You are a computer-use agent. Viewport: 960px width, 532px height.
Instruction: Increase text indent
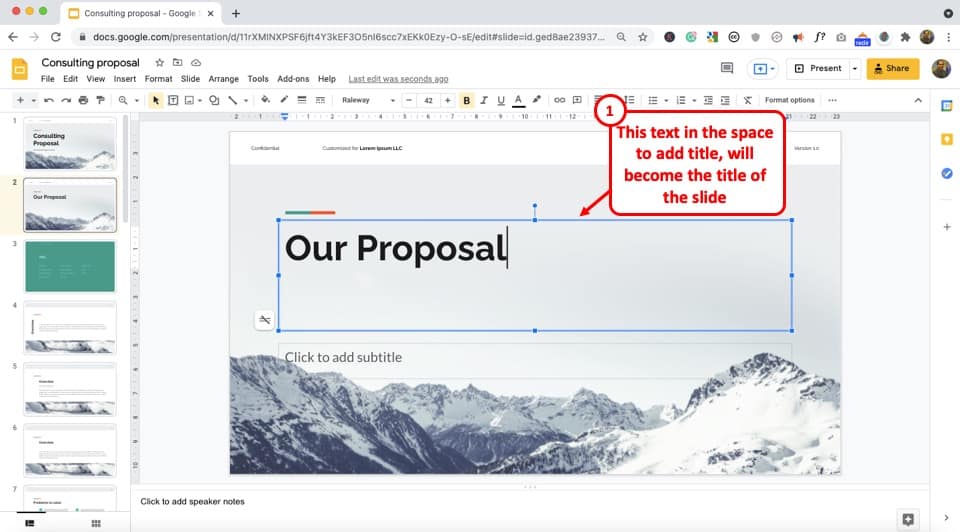725,100
